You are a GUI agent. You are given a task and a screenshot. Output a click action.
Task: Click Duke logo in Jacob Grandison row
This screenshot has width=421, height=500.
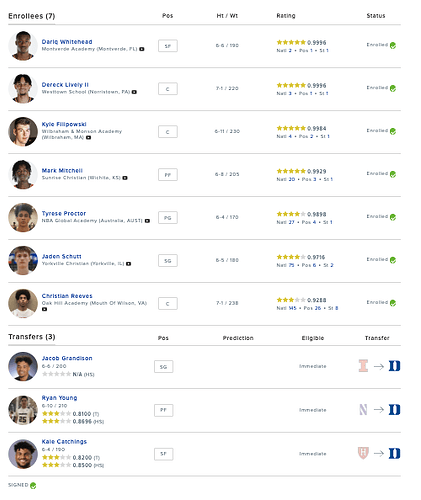pyautogui.click(x=394, y=366)
